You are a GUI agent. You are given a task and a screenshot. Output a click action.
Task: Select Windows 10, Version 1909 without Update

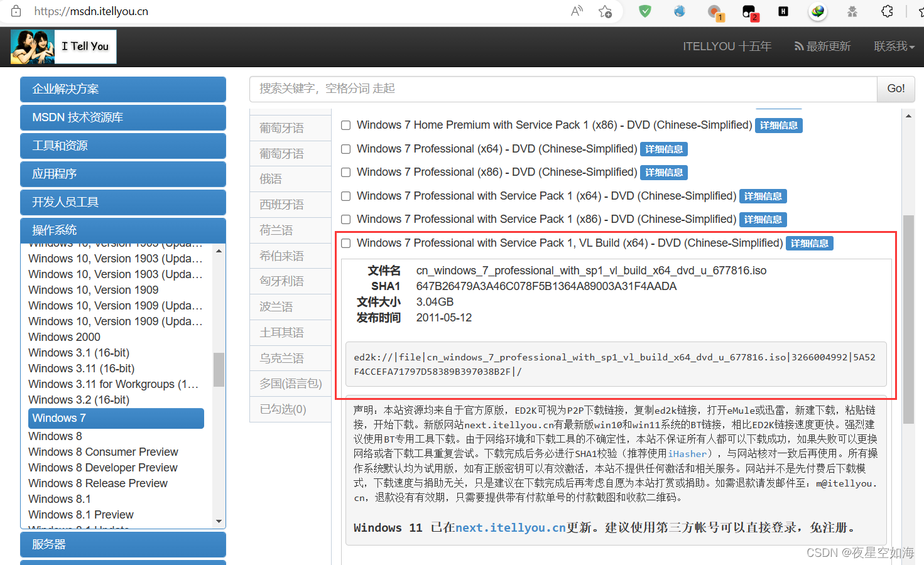pyautogui.click(x=94, y=290)
